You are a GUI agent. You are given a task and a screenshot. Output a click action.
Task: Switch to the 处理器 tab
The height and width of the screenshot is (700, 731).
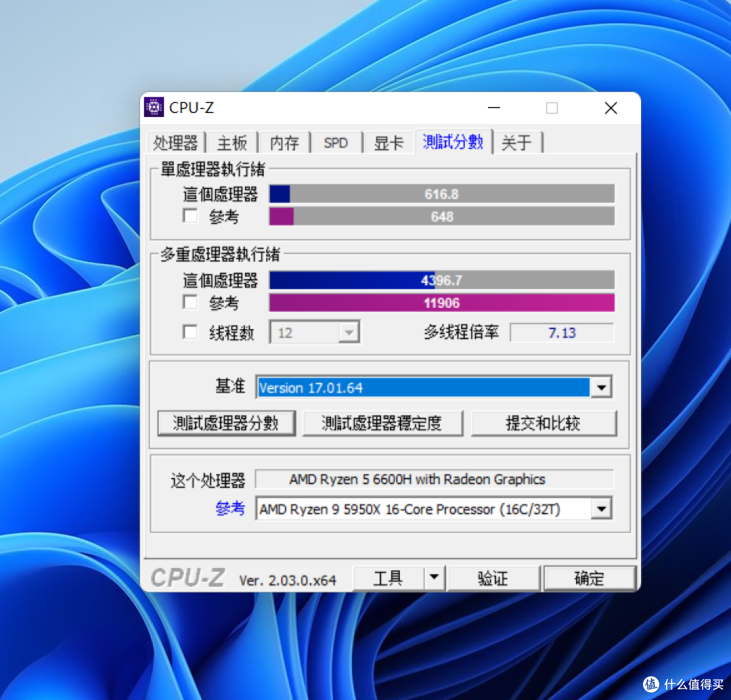click(175, 143)
